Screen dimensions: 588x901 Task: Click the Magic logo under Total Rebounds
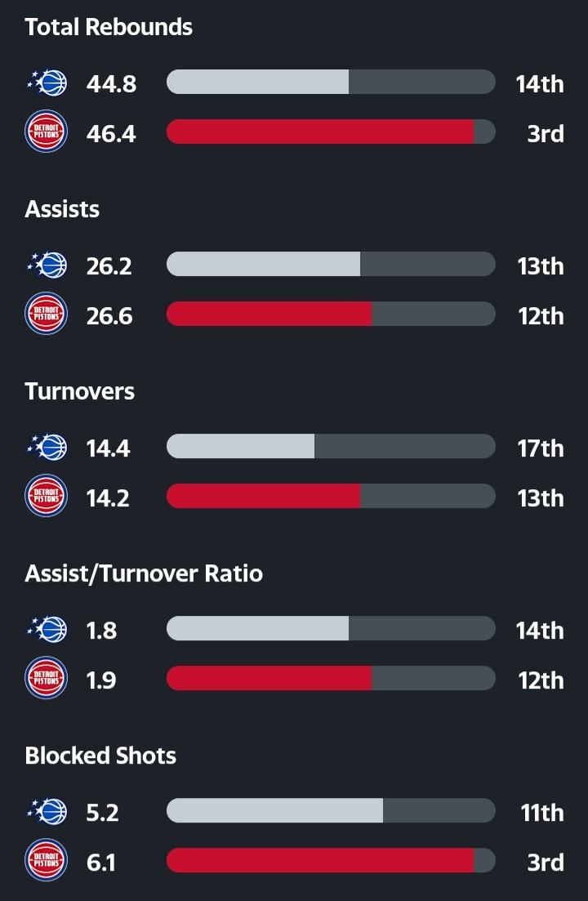47,83
